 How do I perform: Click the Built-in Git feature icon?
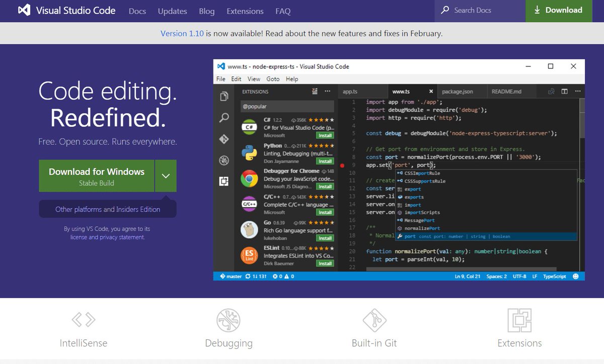374,320
